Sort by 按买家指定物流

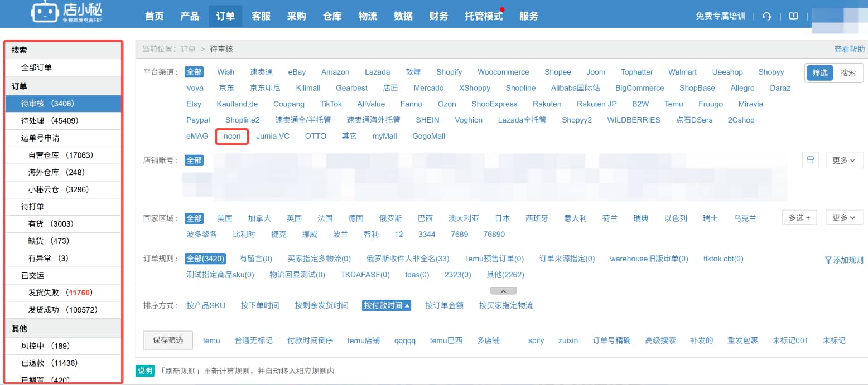point(506,305)
